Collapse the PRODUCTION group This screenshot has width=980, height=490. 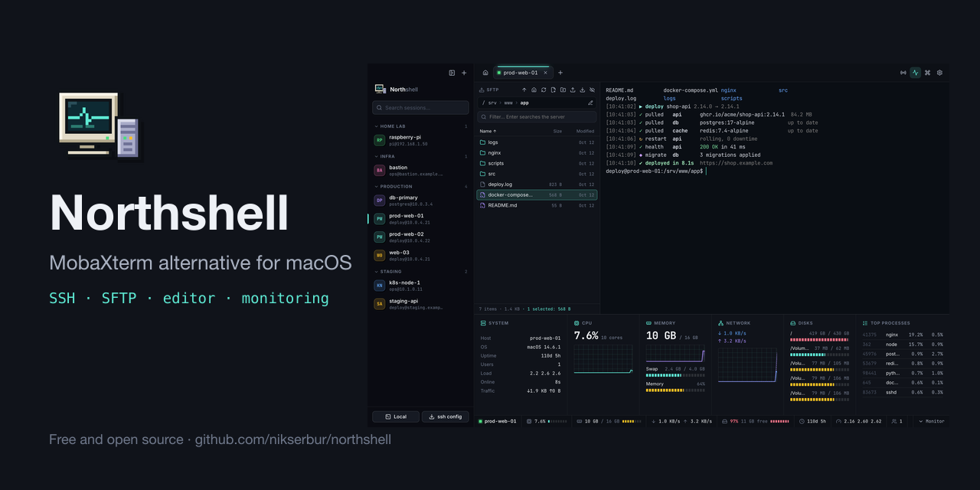coord(420,186)
